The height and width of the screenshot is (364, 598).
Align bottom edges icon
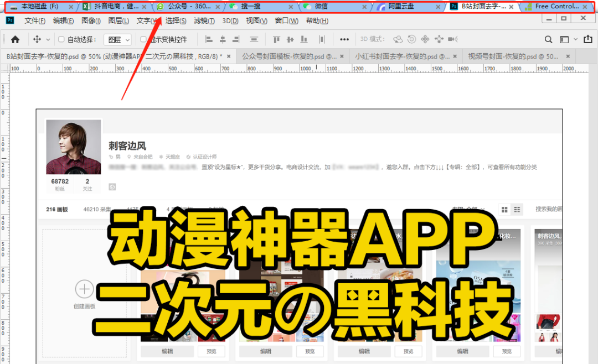pyautogui.click(x=304, y=39)
